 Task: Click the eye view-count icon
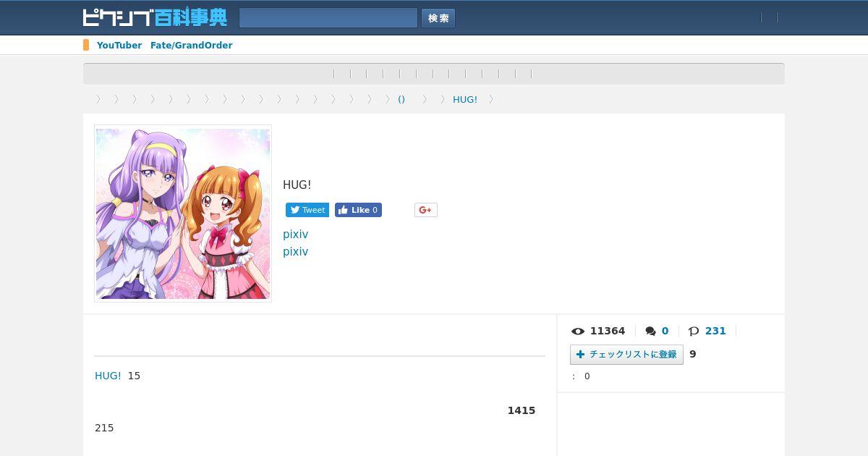(x=578, y=331)
